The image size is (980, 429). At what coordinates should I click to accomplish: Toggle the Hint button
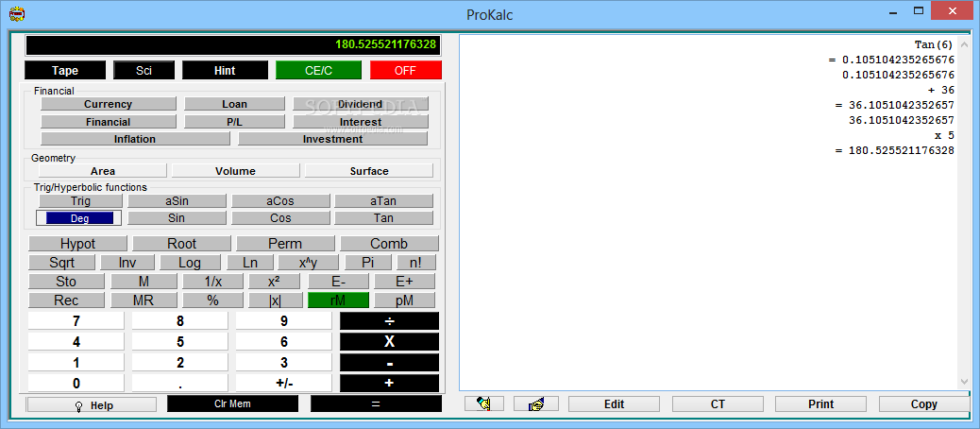coord(225,70)
